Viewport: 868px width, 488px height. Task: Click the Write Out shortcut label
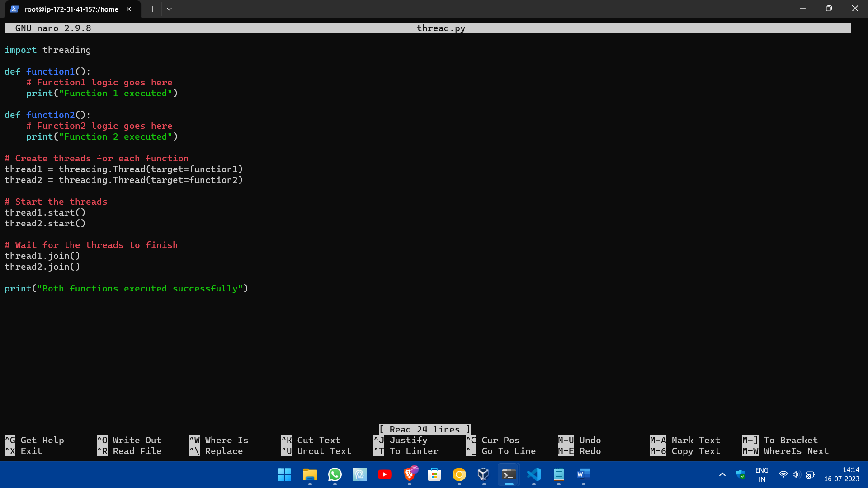click(137, 440)
